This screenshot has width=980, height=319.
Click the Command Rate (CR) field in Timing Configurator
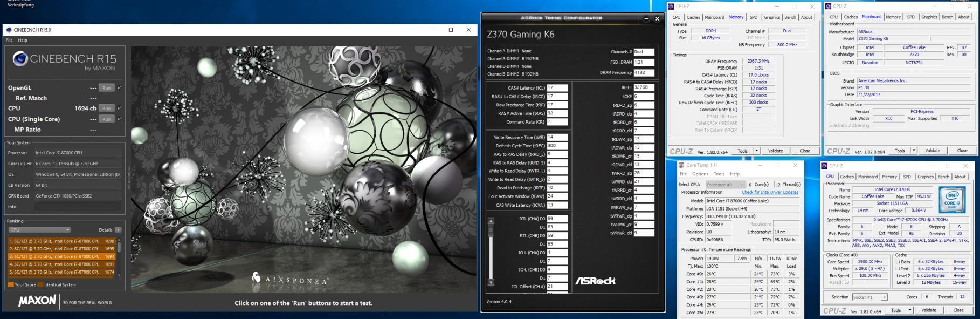(x=557, y=122)
